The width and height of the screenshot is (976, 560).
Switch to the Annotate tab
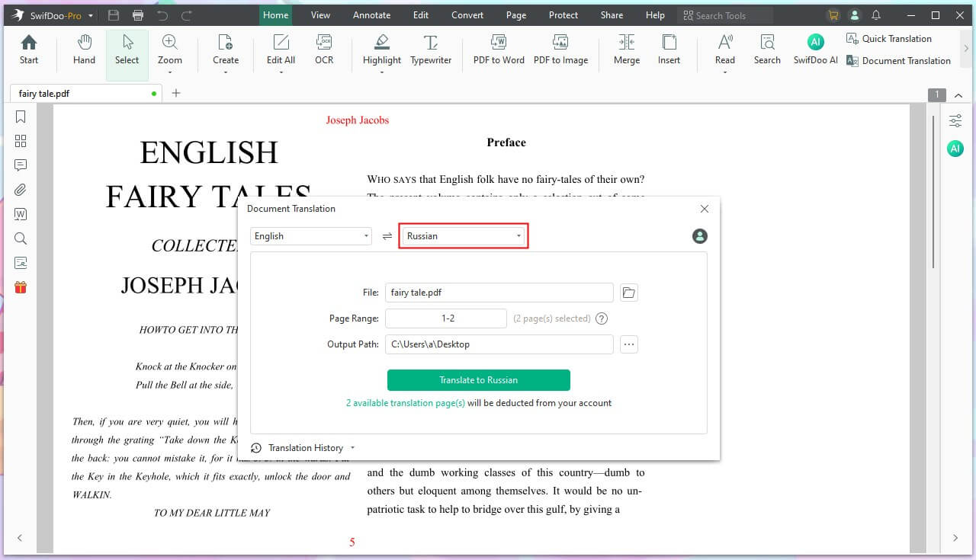click(x=371, y=15)
